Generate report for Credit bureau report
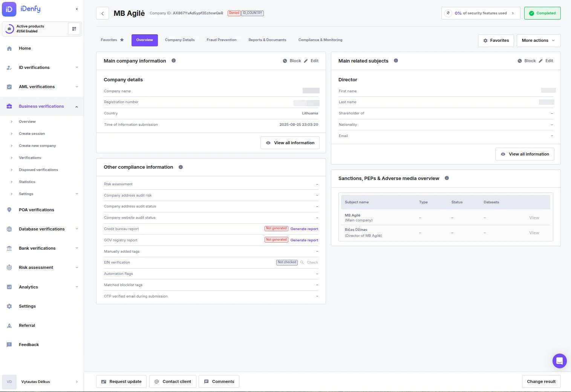 coord(304,229)
